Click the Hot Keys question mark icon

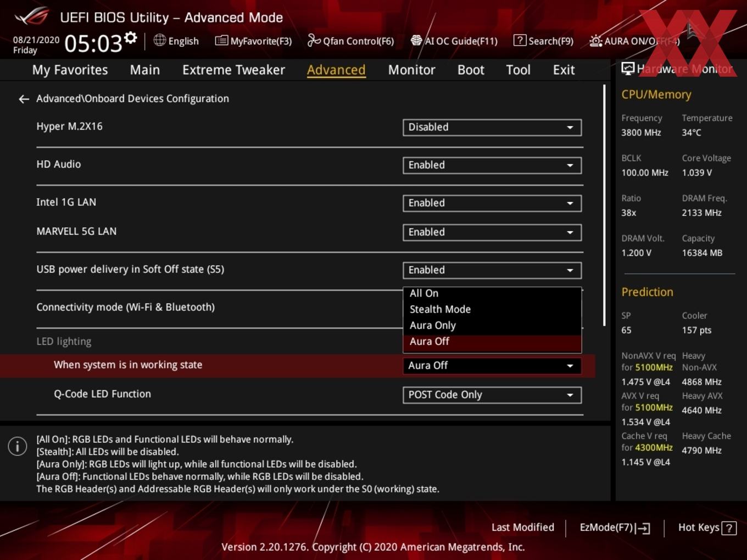pyautogui.click(x=729, y=528)
